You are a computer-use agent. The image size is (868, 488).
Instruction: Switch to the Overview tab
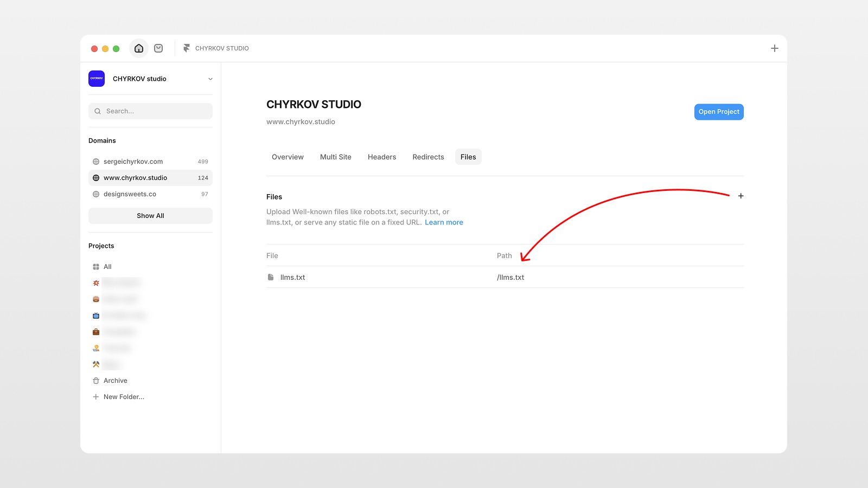288,157
